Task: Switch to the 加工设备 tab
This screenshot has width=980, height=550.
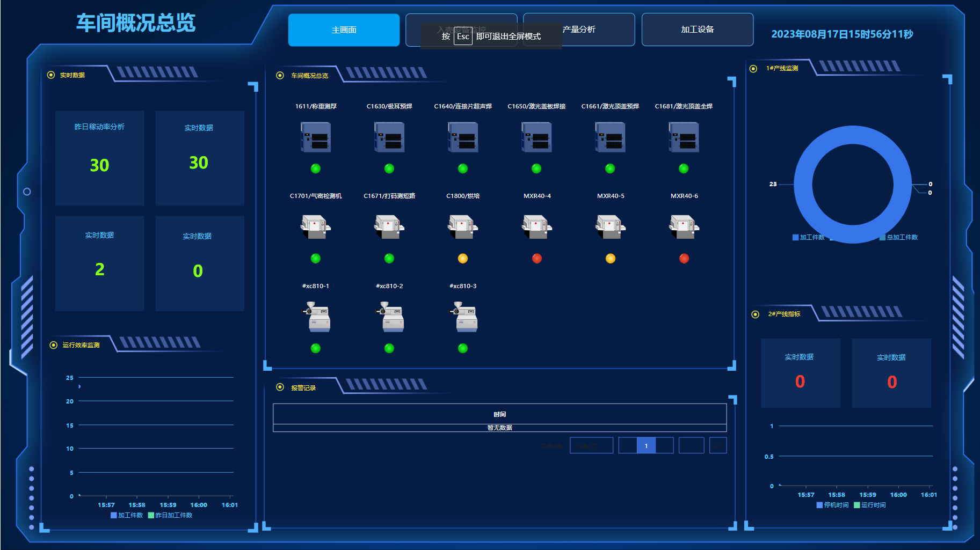Action: point(698,30)
